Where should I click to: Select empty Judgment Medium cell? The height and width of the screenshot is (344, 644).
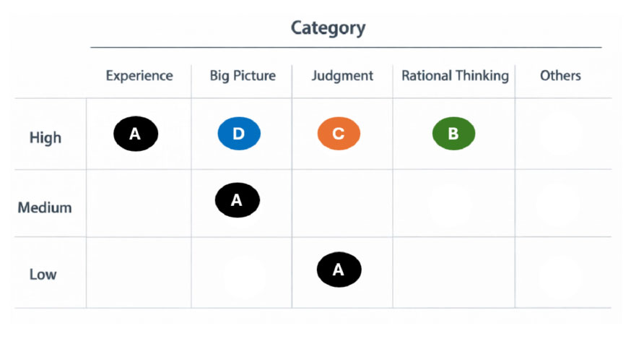tap(342, 203)
